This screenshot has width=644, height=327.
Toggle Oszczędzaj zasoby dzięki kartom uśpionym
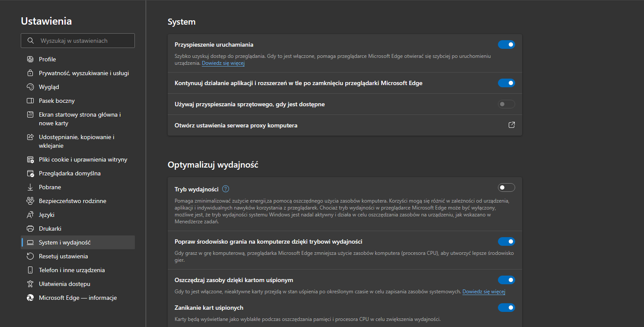click(x=507, y=280)
